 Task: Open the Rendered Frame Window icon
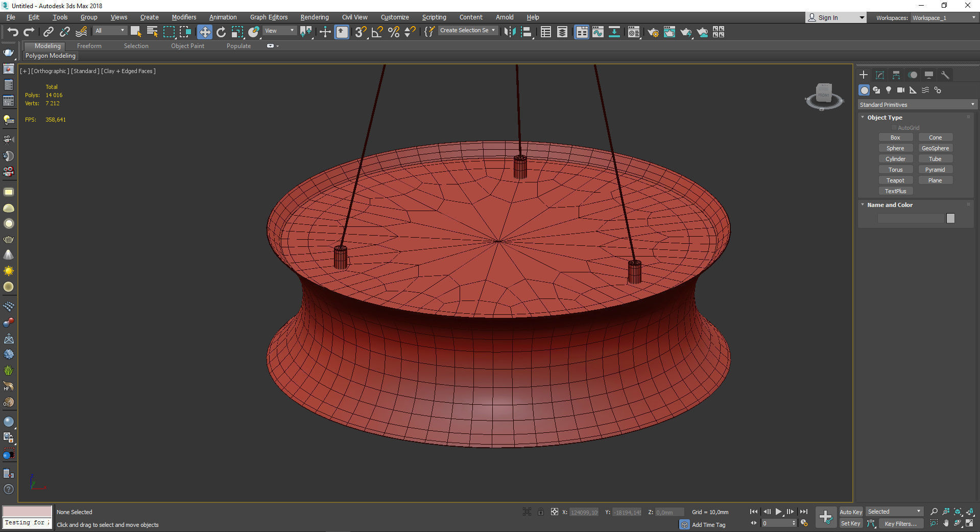coord(669,32)
